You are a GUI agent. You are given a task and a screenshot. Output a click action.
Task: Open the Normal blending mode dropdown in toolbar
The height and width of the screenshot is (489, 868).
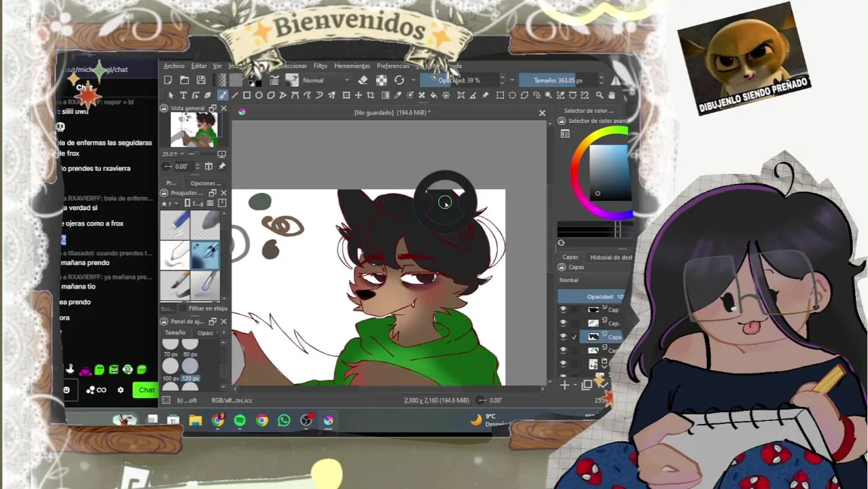tap(327, 80)
